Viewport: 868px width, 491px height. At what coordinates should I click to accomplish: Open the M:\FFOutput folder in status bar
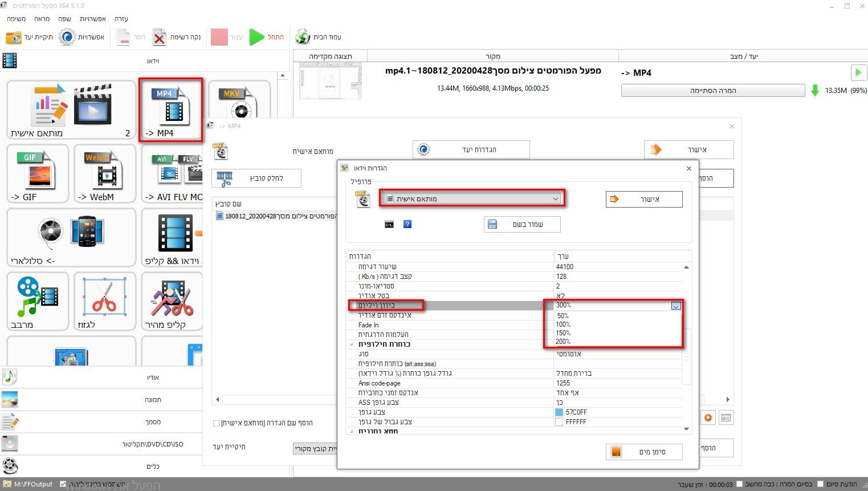click(28, 484)
